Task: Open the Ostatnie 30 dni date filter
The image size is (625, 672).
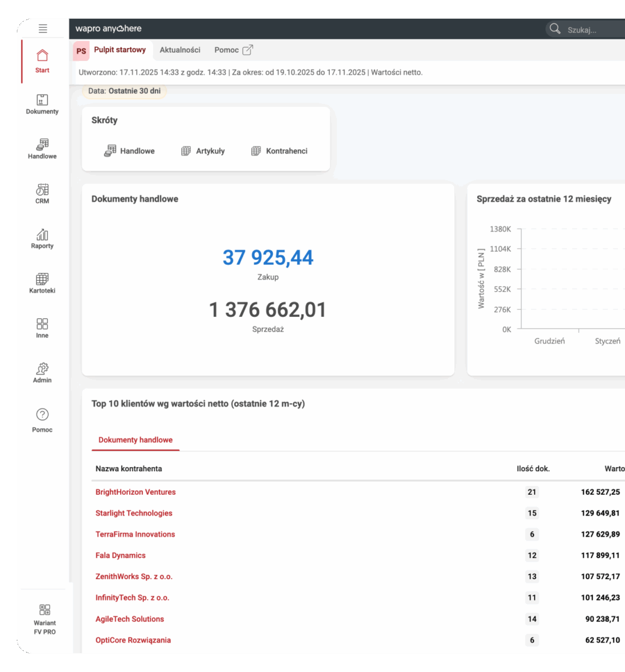Action: (124, 92)
